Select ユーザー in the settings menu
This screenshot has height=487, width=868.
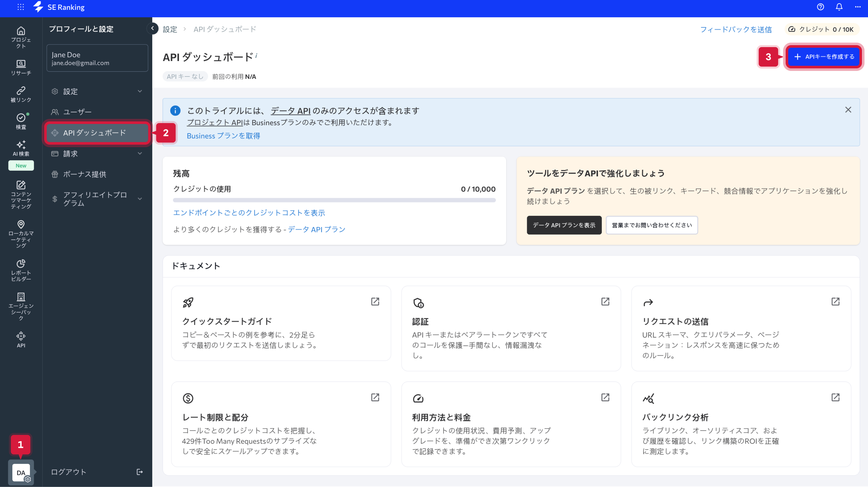tap(78, 112)
